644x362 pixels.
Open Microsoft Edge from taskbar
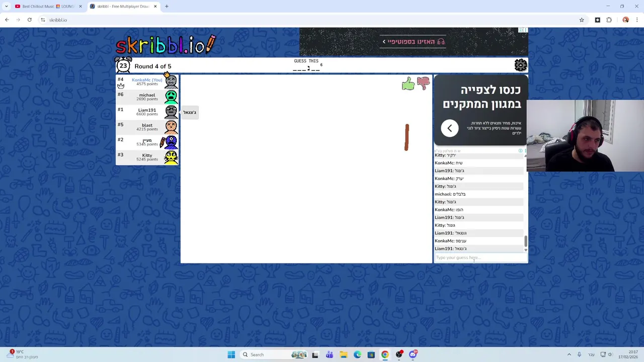(x=357, y=354)
